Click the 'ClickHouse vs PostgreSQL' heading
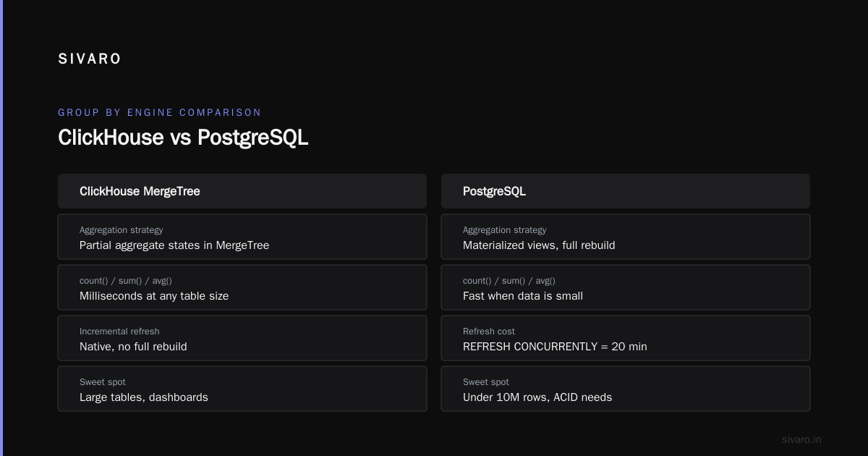This screenshot has width=868, height=456. tap(183, 138)
